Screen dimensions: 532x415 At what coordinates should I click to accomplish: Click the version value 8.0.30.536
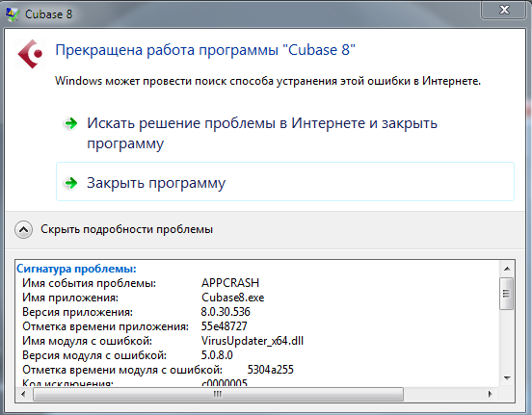(x=226, y=312)
